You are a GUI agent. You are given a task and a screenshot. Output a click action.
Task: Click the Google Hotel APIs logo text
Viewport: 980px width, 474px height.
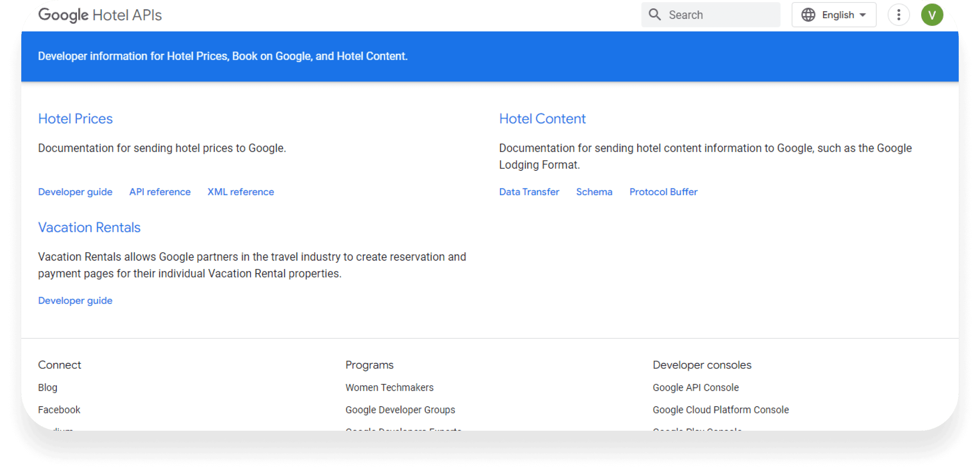tap(100, 15)
